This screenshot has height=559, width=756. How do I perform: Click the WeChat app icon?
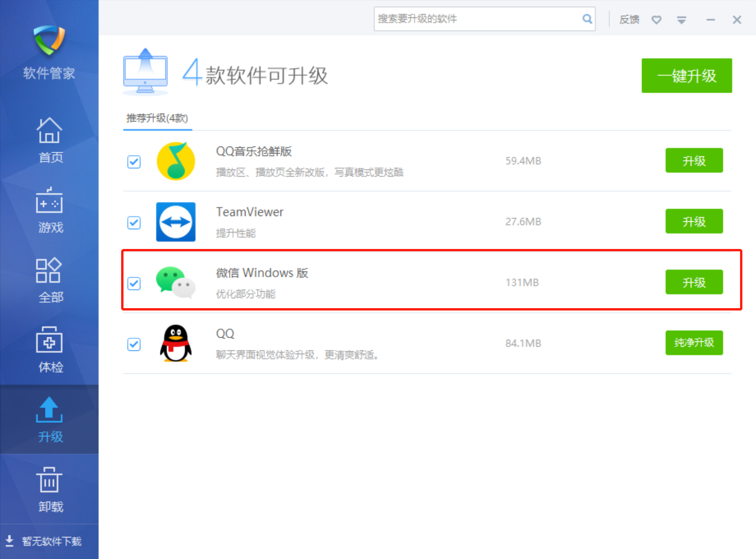pyautogui.click(x=176, y=282)
